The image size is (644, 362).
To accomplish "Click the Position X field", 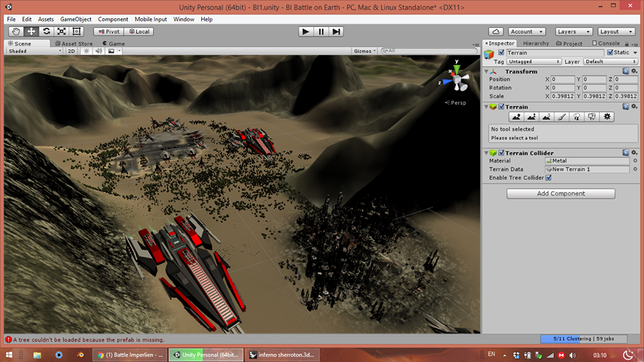I will (x=562, y=79).
